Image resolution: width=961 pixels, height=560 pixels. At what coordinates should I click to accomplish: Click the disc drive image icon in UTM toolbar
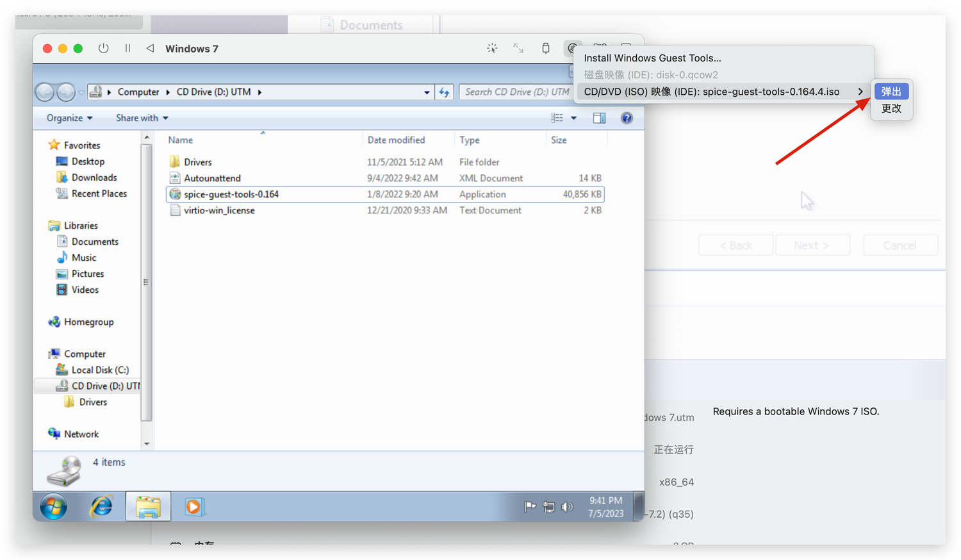click(x=573, y=48)
